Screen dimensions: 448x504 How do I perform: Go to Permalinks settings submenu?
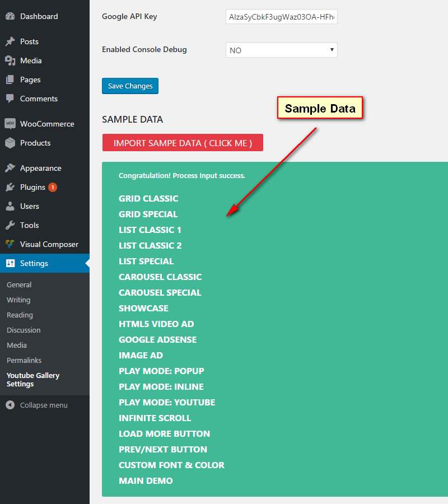(x=24, y=360)
